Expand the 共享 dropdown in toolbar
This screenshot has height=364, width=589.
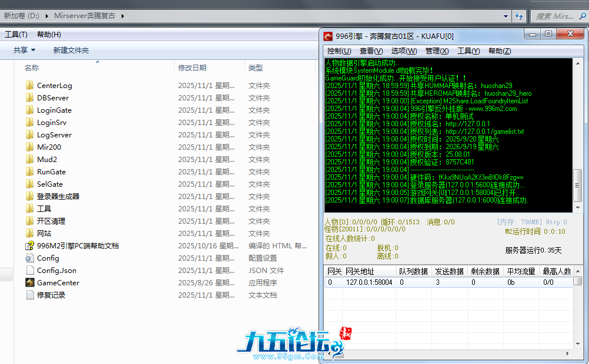pos(25,50)
